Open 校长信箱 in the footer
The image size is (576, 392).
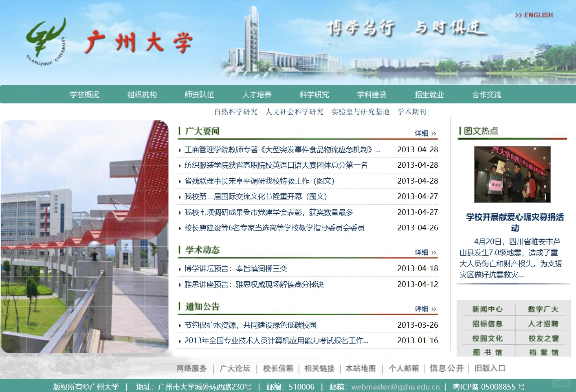pos(277,368)
